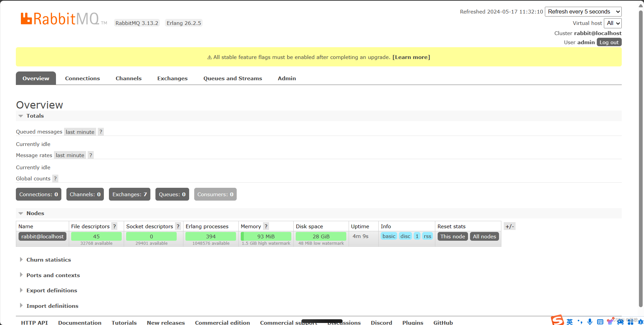This screenshot has height=325, width=644.
Task: Open the Refresh every 5 seconds dropdown
Action: pos(583,11)
